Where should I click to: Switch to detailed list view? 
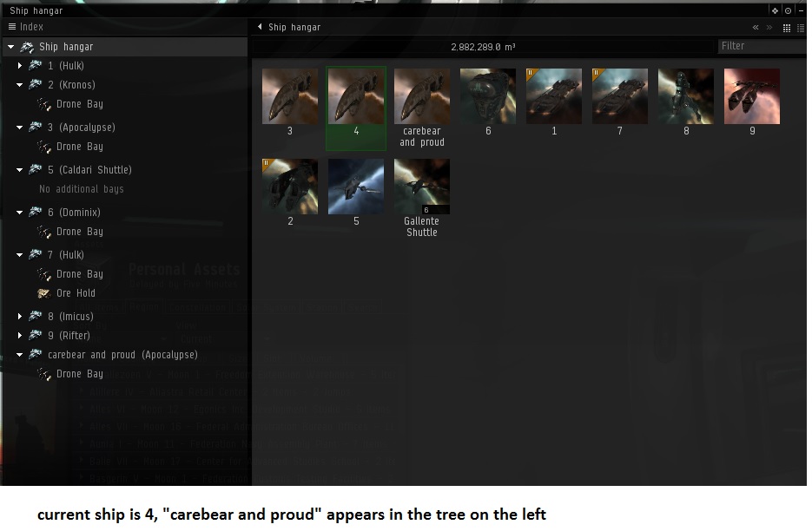coord(801,28)
